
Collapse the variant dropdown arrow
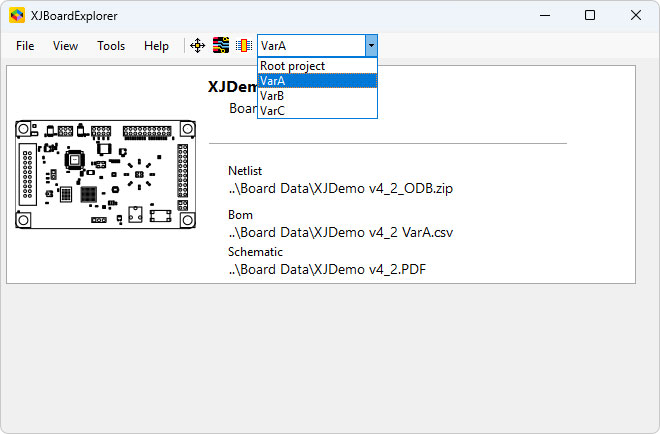tap(371, 45)
